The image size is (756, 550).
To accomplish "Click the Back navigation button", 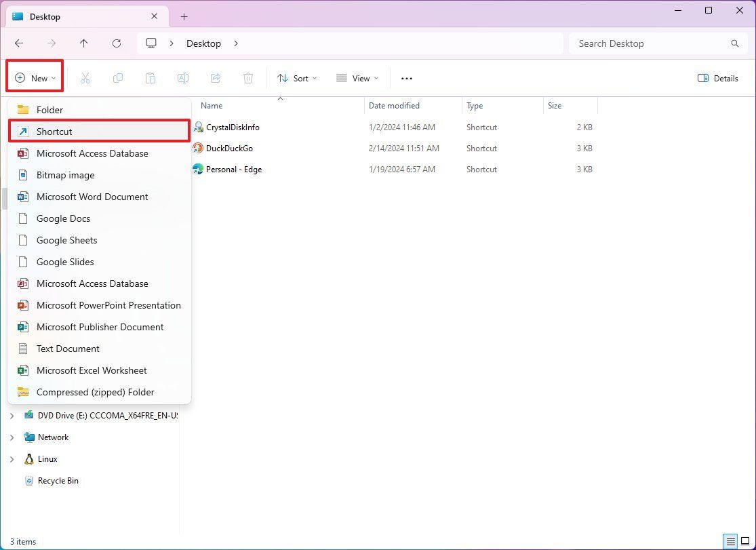I will (19, 43).
